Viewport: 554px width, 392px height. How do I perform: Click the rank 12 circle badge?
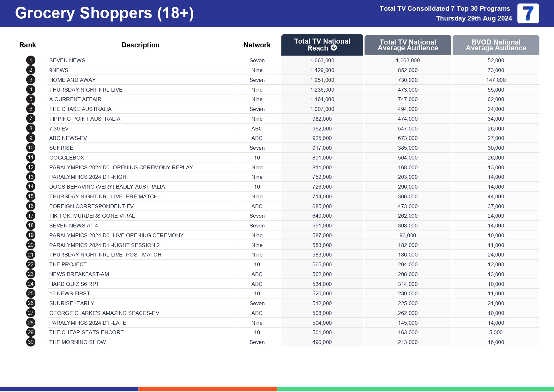[x=31, y=167]
